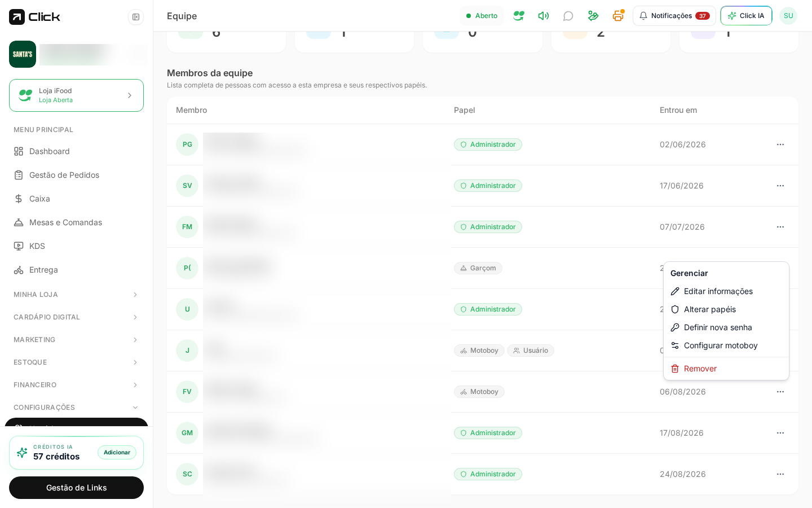
Task: Open KDS in the sidebar
Action: (76, 246)
